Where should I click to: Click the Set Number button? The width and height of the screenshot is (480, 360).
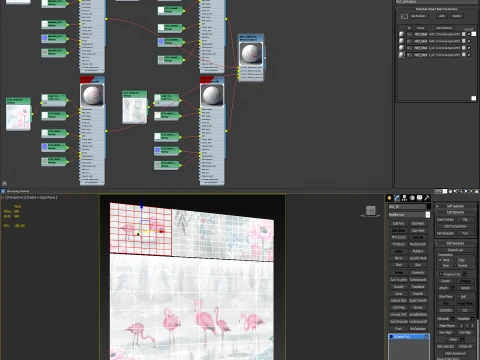[x=419, y=16]
